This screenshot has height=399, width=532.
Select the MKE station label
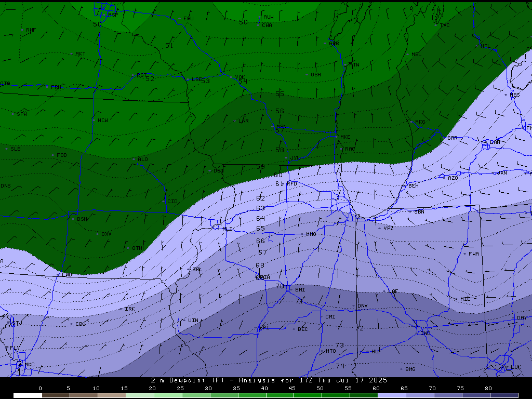tap(345, 137)
